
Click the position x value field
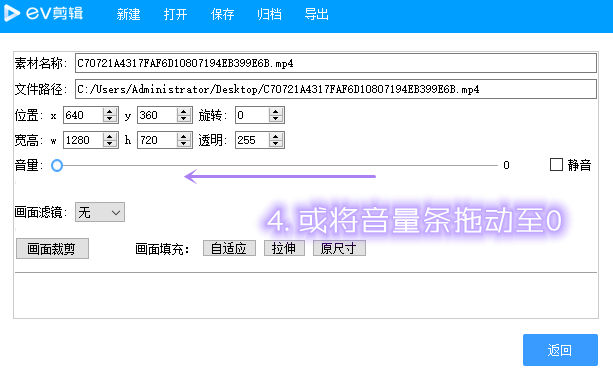pos(83,115)
